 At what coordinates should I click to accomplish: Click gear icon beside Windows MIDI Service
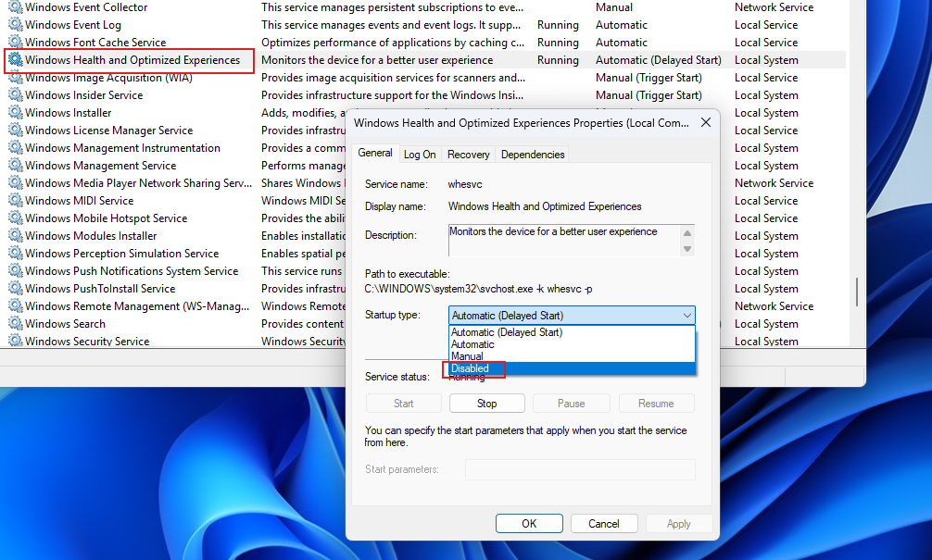[x=16, y=200]
